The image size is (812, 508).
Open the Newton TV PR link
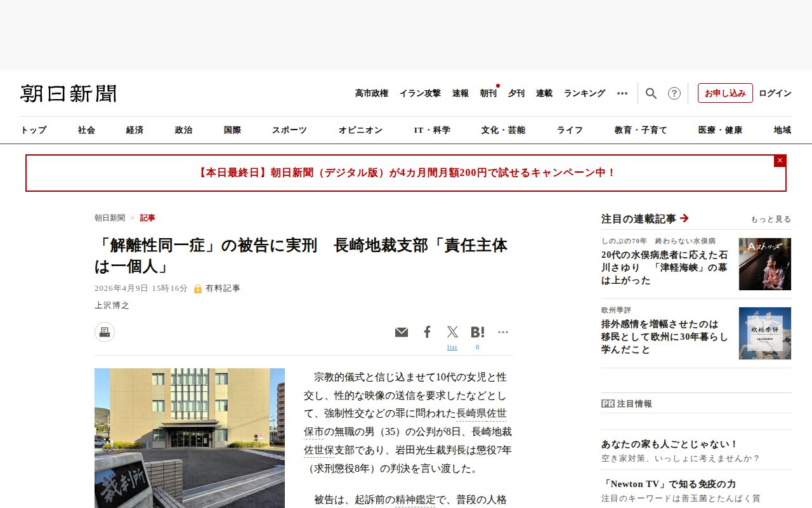coord(669,485)
